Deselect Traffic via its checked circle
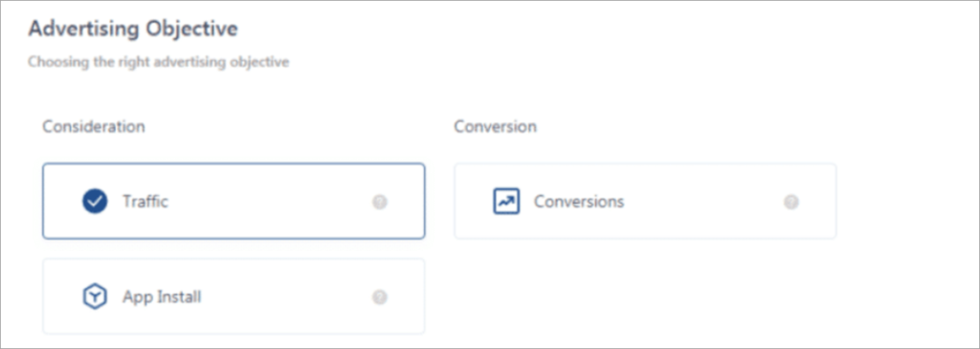The width and height of the screenshot is (980, 349). pos(95,202)
